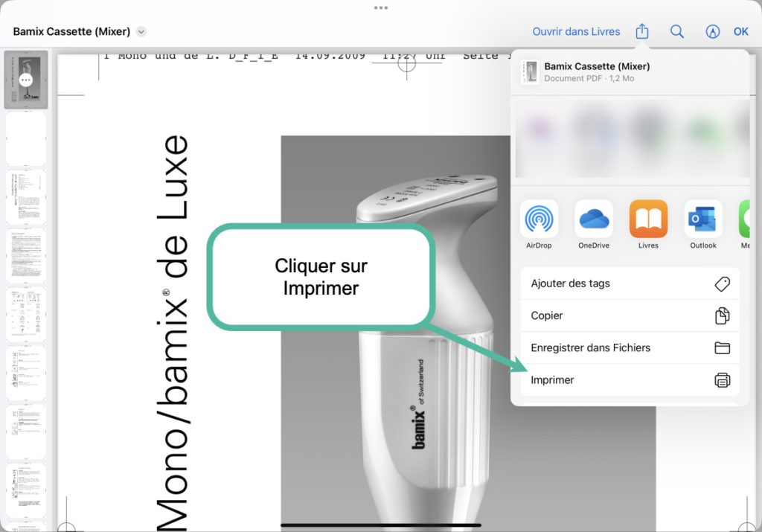Open the search magnifier icon

click(676, 31)
